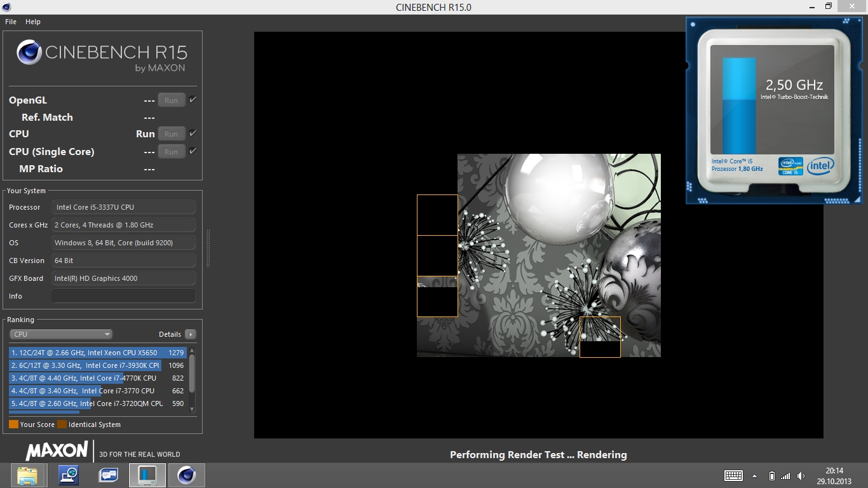Click the panel splitter grip handle
Viewport: 868px width, 488px height.
point(208,248)
